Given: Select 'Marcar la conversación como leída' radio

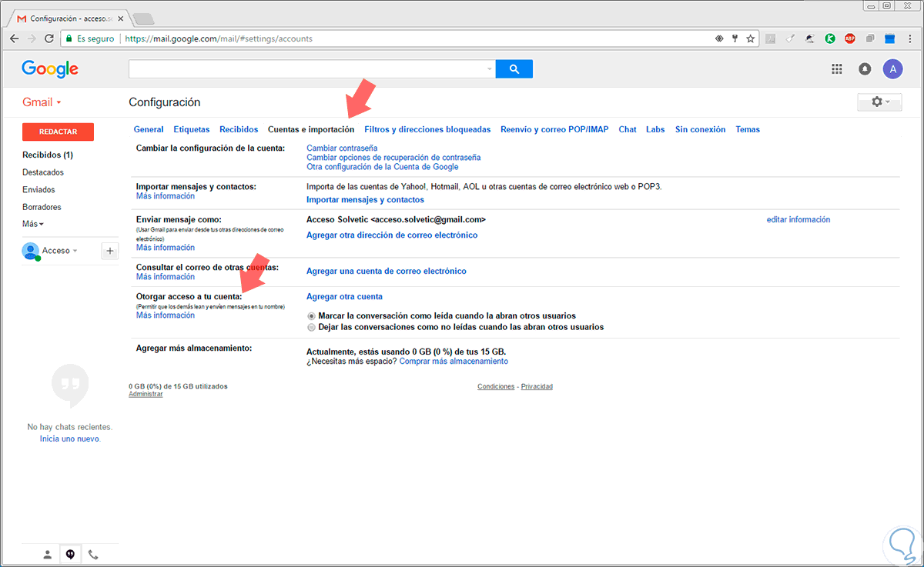Looking at the screenshot, I should point(311,316).
